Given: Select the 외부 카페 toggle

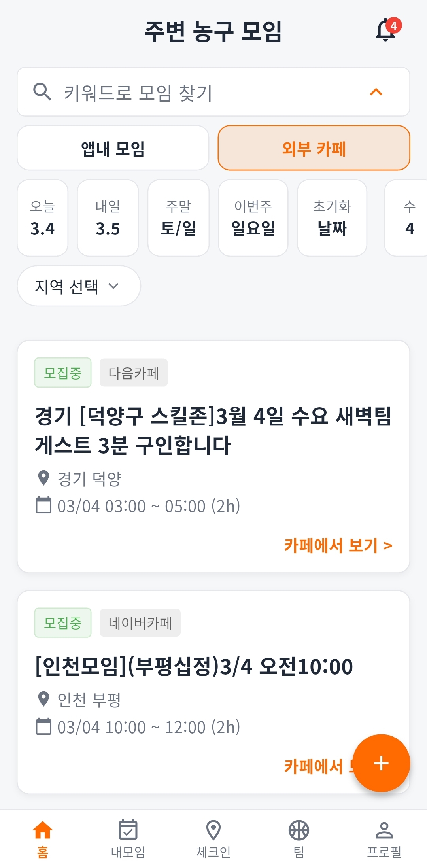Looking at the screenshot, I should coord(314,148).
